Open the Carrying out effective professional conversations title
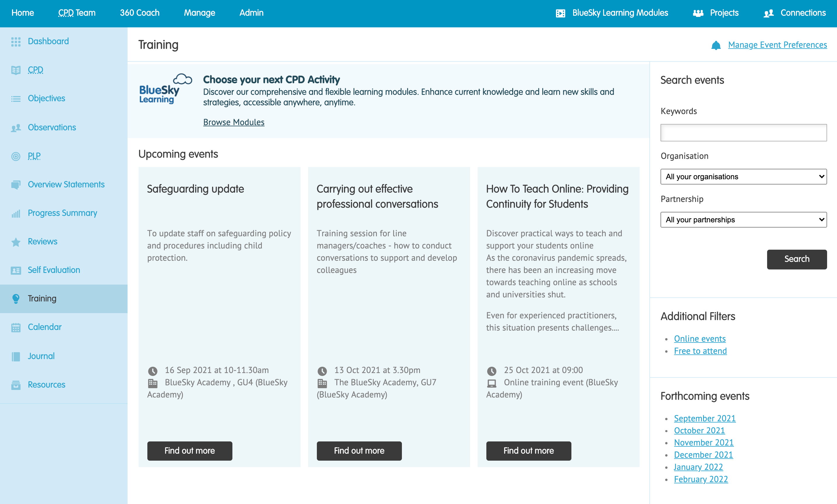This screenshot has height=504, width=837. [x=377, y=196]
